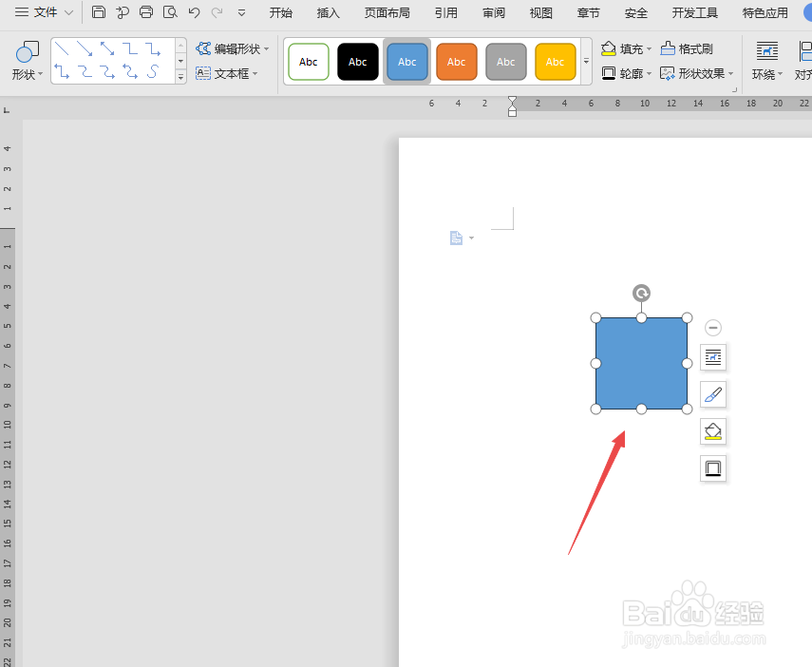
Task: Click the fill icon in floating shape toolbar
Action: (x=713, y=431)
